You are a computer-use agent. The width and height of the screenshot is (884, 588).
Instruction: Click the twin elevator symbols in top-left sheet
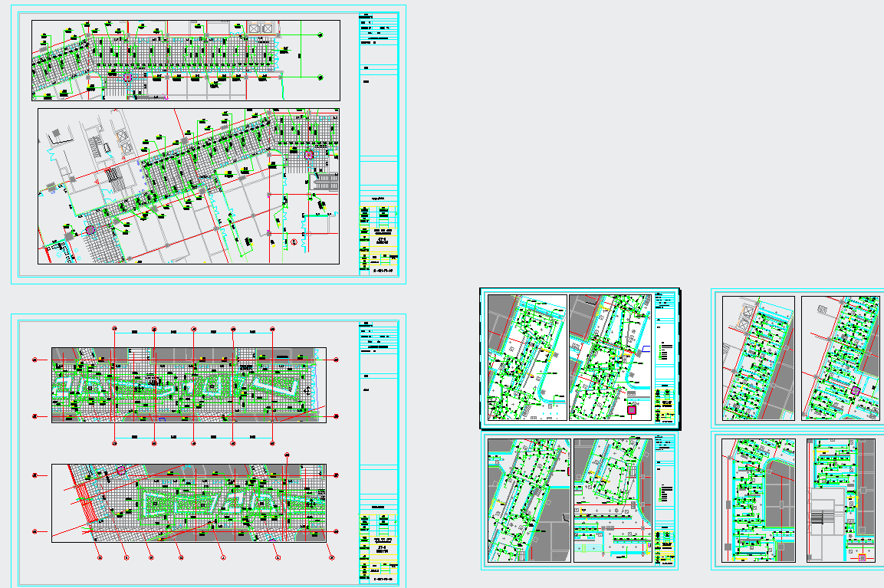coord(261,28)
